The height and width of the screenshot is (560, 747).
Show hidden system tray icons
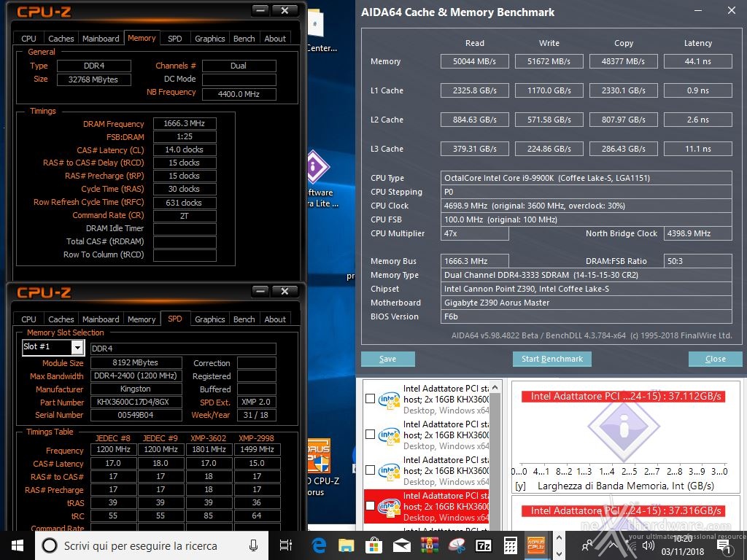613,545
